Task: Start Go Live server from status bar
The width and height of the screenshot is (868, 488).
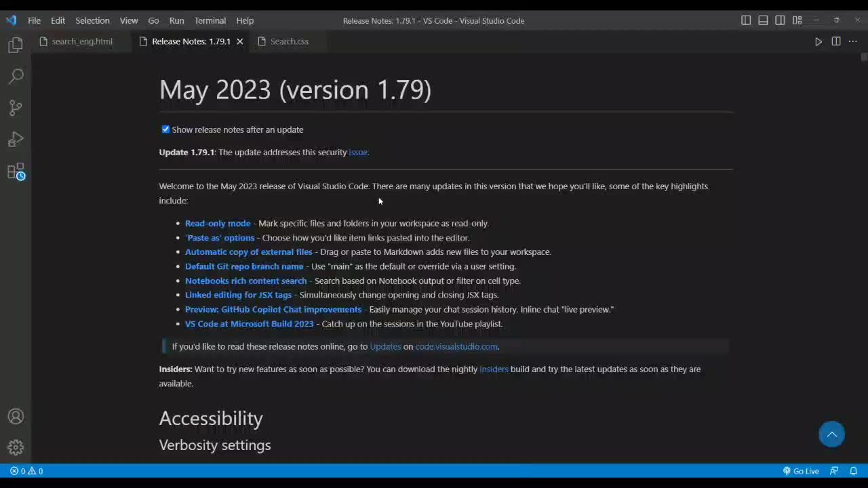Action: (x=801, y=471)
